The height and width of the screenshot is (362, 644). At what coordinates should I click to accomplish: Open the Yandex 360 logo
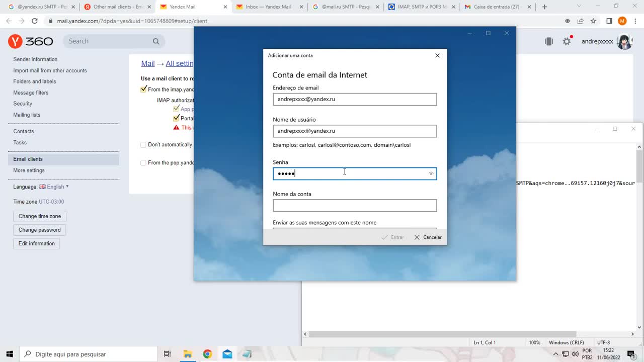[31, 41]
